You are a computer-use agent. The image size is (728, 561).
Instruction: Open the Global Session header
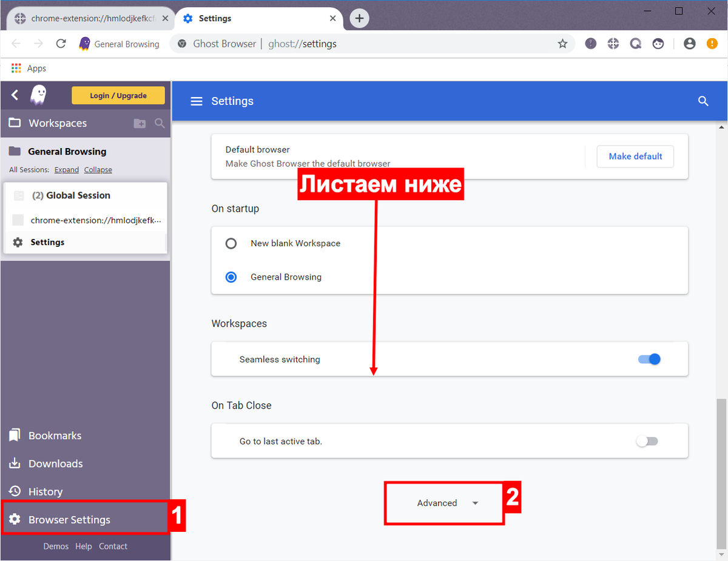pos(85,195)
